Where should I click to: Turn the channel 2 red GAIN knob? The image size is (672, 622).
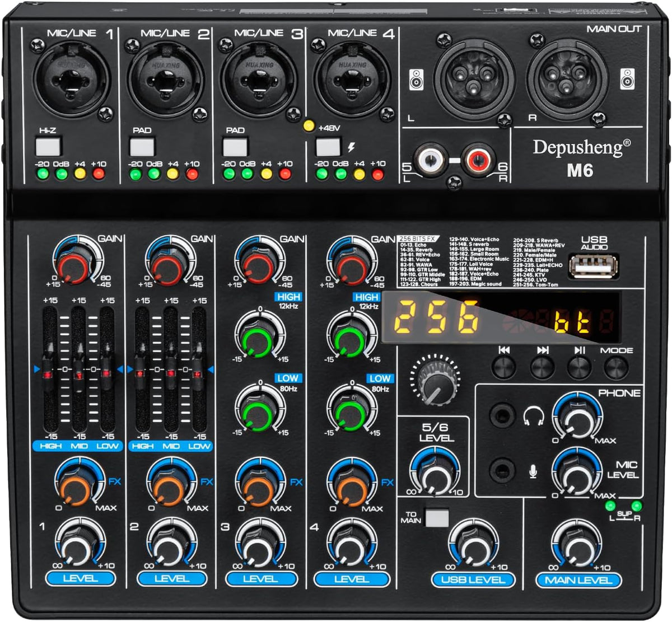pyautogui.click(x=168, y=268)
